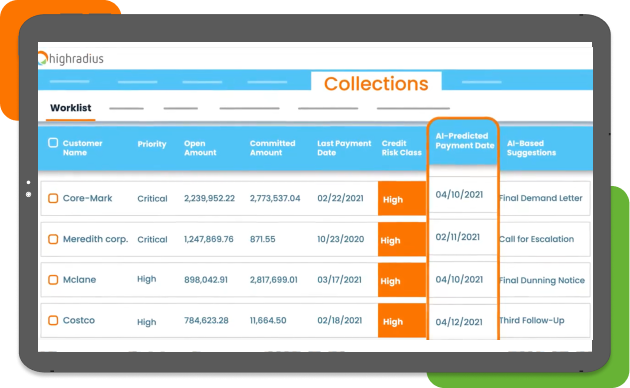Click Mclane predicted payment date 04/10/2021
This screenshot has height=388, width=630.
click(x=459, y=280)
